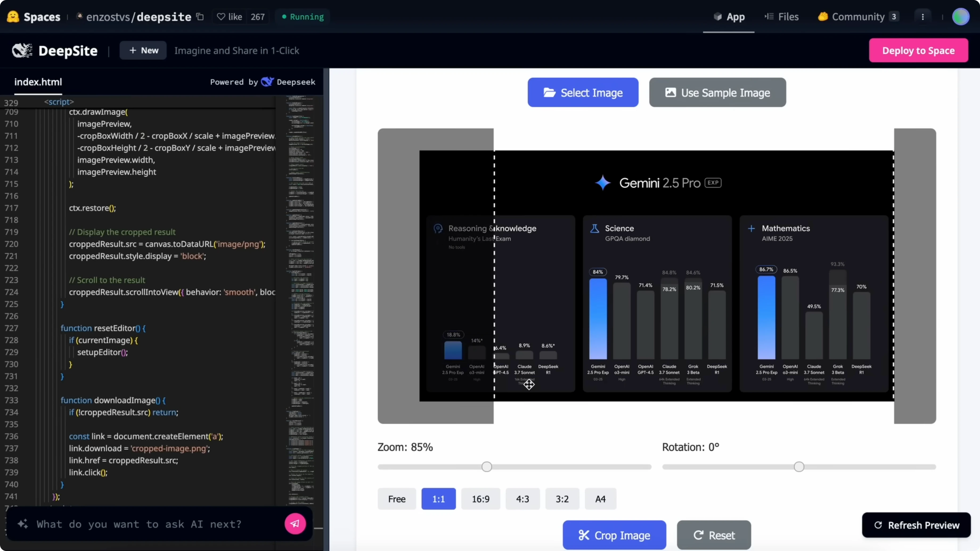
Task: Click the heart to like the space
Action: (221, 17)
